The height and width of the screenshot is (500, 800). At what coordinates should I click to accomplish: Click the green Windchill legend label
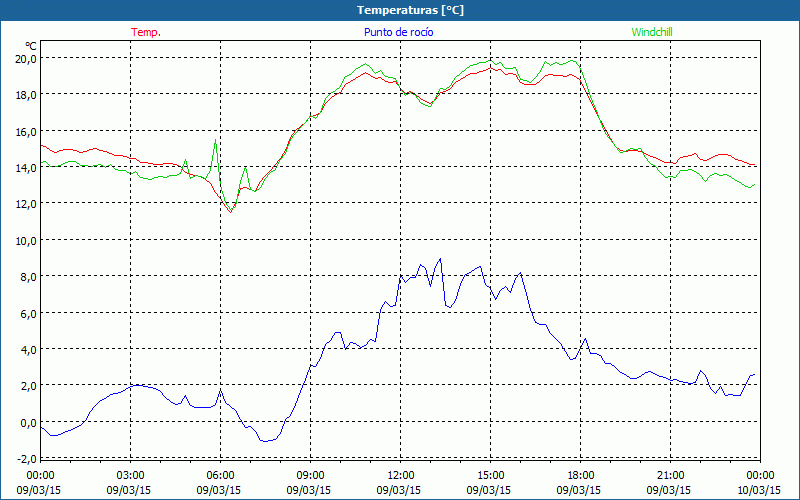(652, 32)
